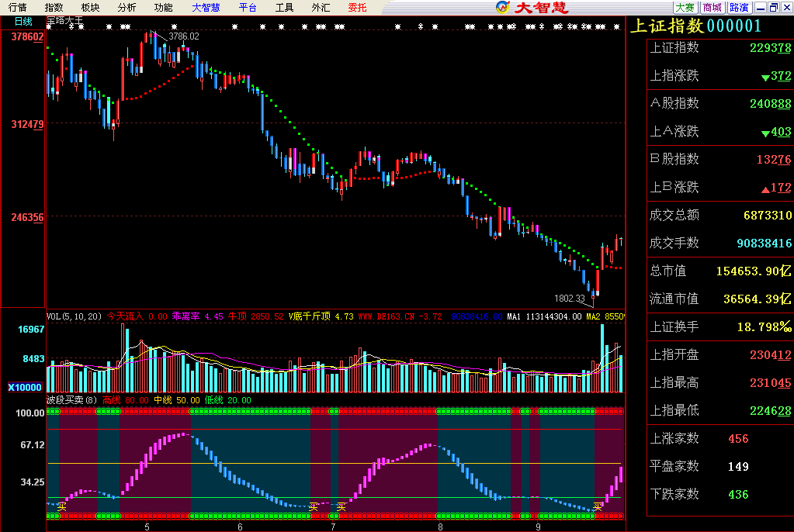794x532 pixels.
Task: Click the 路演 button
Action: (739, 7)
